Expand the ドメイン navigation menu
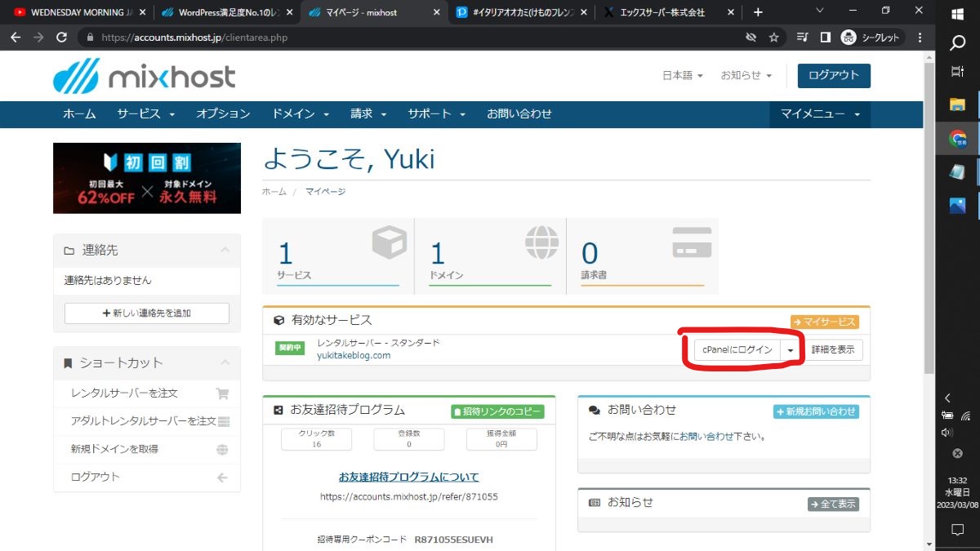Viewport: 980px width, 551px height. [301, 114]
